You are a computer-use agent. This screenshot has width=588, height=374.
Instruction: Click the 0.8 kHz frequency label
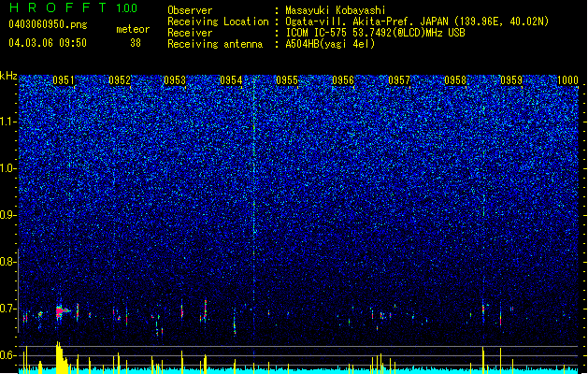click(7, 262)
